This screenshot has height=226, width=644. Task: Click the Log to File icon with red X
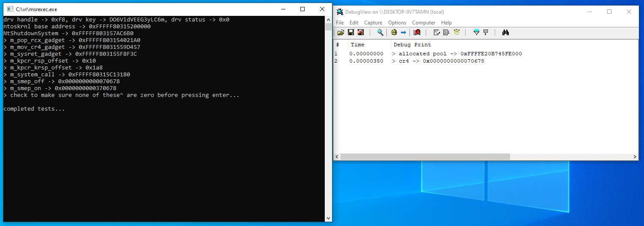360,33
